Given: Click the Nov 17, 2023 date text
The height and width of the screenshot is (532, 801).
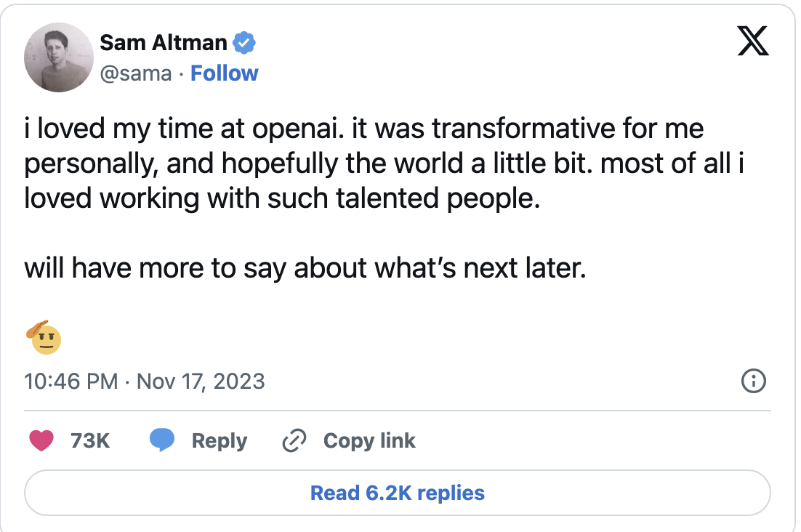Looking at the screenshot, I should tap(201, 382).
